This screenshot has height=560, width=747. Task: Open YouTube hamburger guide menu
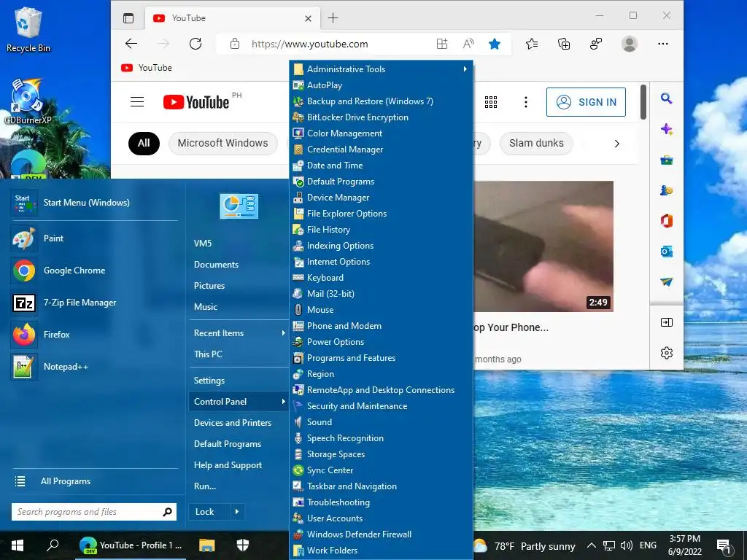(137, 102)
